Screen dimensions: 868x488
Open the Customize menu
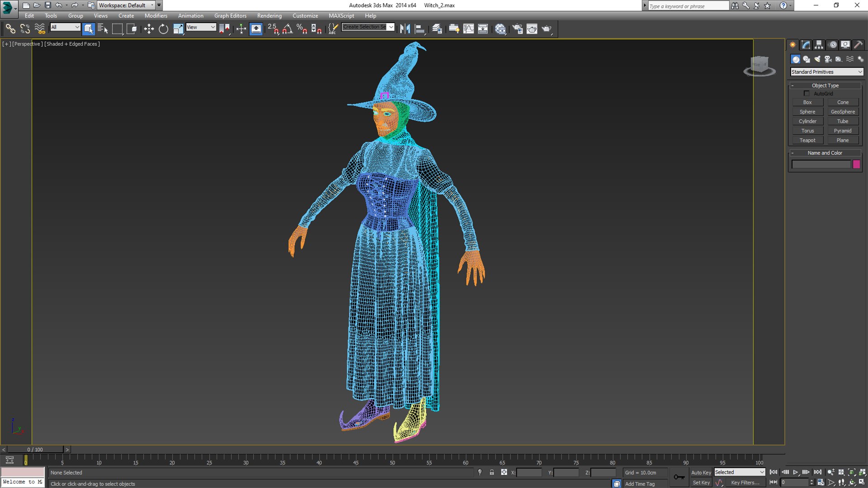point(305,16)
